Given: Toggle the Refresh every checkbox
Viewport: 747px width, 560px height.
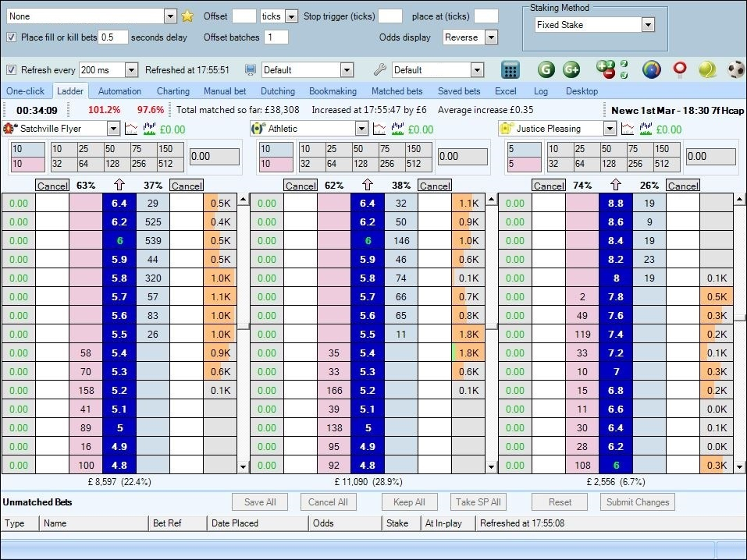Looking at the screenshot, I should (x=11, y=70).
